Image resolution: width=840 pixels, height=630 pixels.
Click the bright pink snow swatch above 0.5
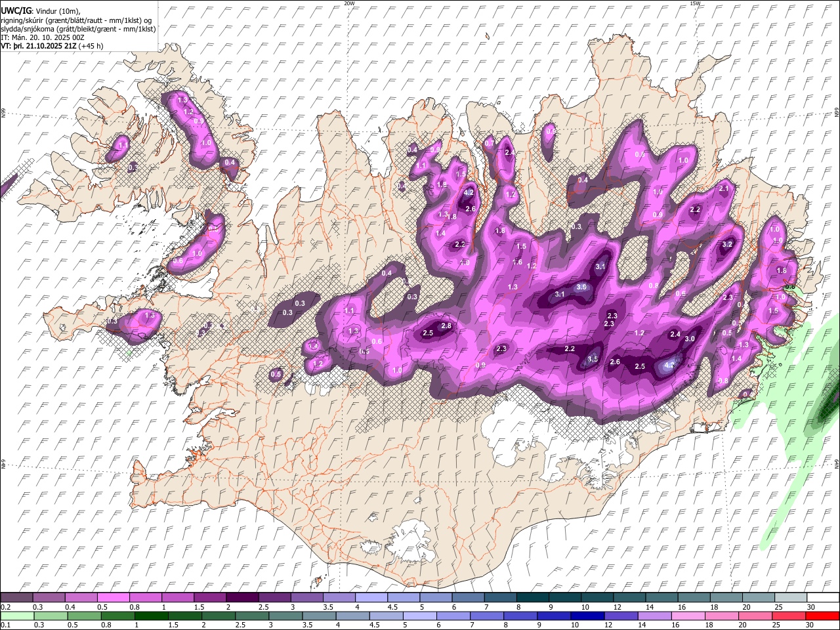point(114,597)
